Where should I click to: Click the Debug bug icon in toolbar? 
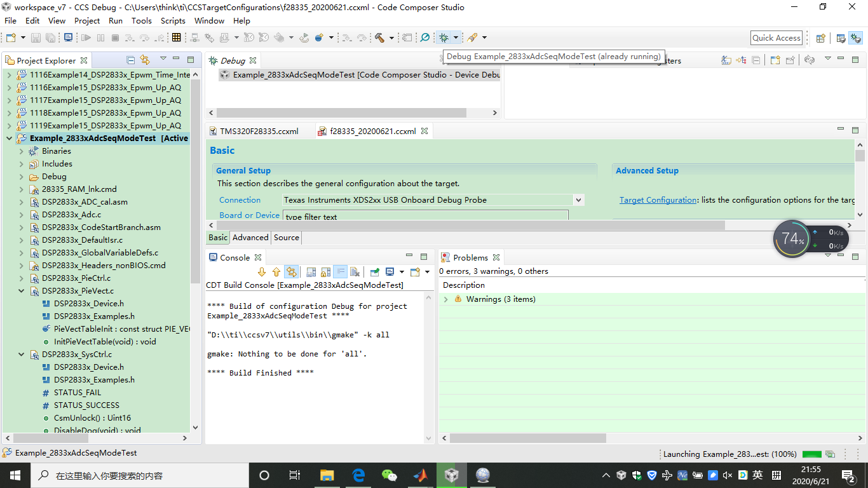444,38
